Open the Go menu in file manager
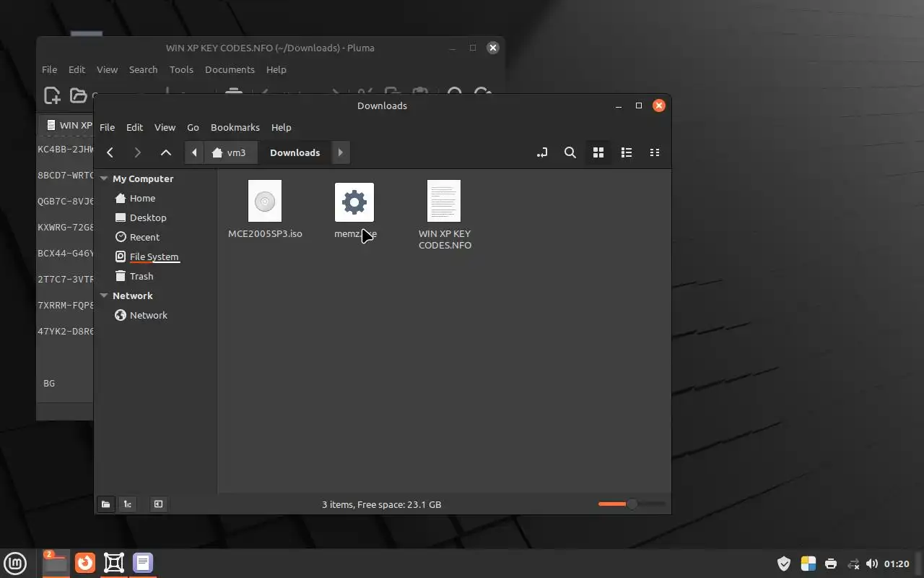Image resolution: width=924 pixels, height=578 pixels. pyautogui.click(x=193, y=127)
